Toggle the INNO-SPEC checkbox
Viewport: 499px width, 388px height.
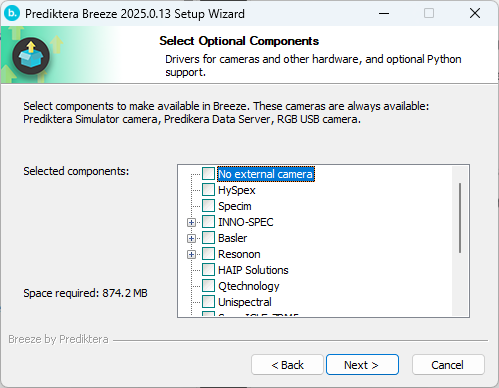(208, 222)
